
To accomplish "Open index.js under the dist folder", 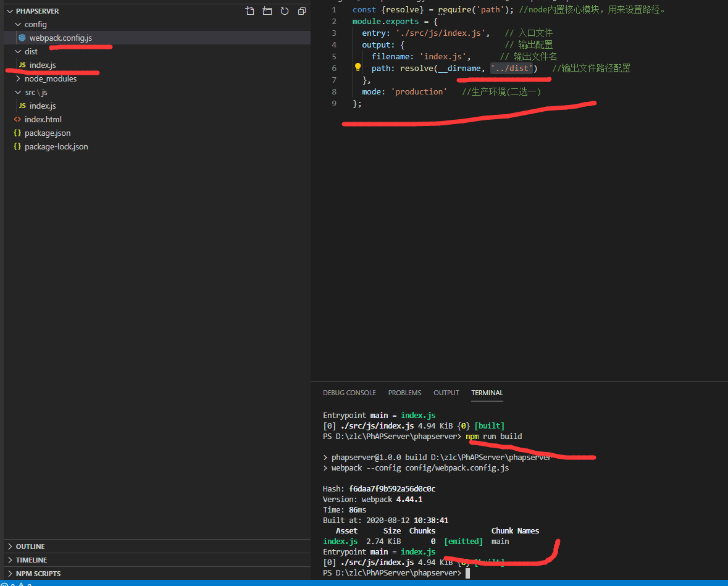I will click(43, 65).
